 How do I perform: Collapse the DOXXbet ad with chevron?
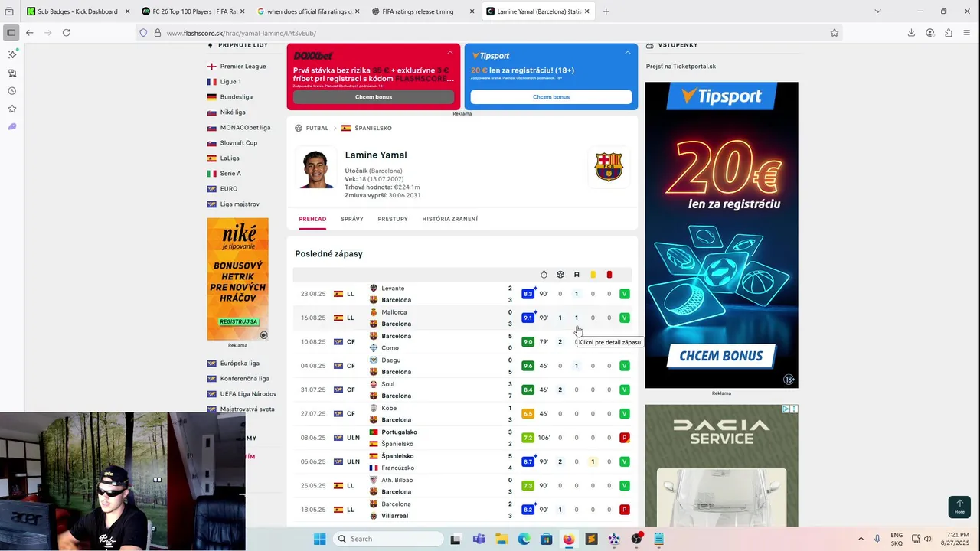point(450,53)
